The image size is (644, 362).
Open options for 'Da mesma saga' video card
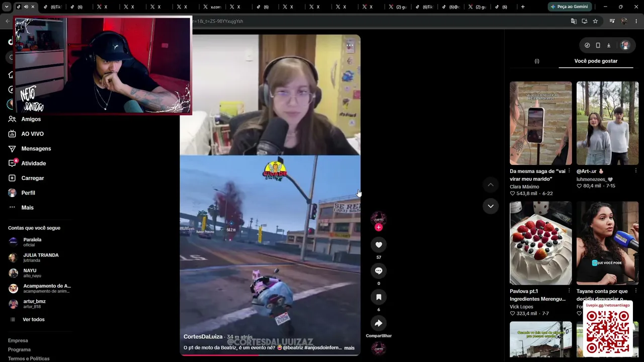coord(569,171)
